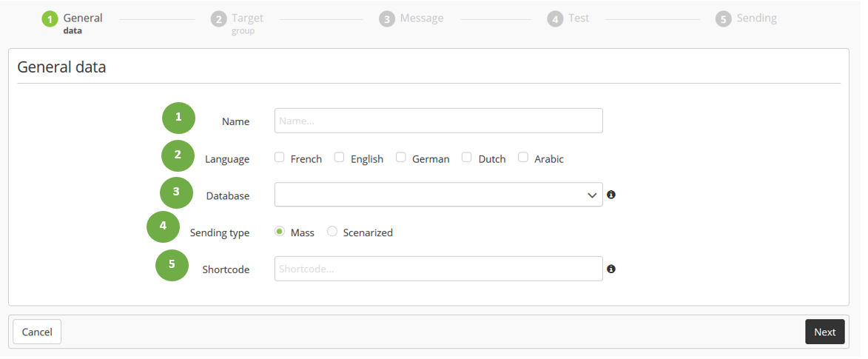Choose the Scenarized sending type

coord(332,232)
